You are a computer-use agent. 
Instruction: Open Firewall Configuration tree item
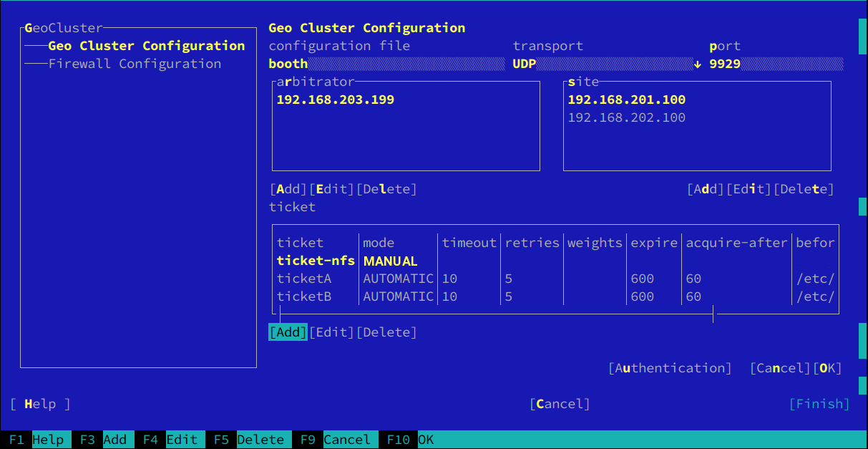tap(135, 64)
